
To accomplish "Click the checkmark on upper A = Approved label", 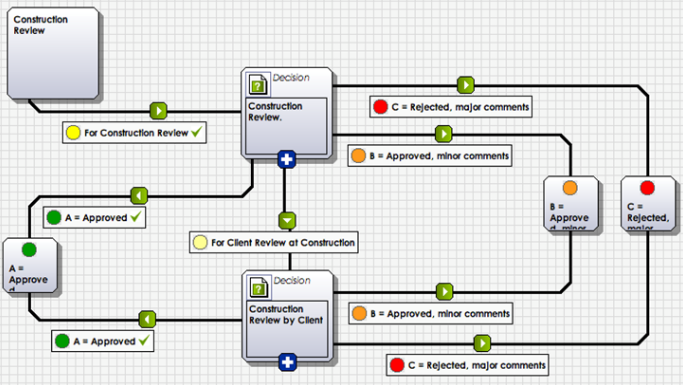I will coord(136,216).
